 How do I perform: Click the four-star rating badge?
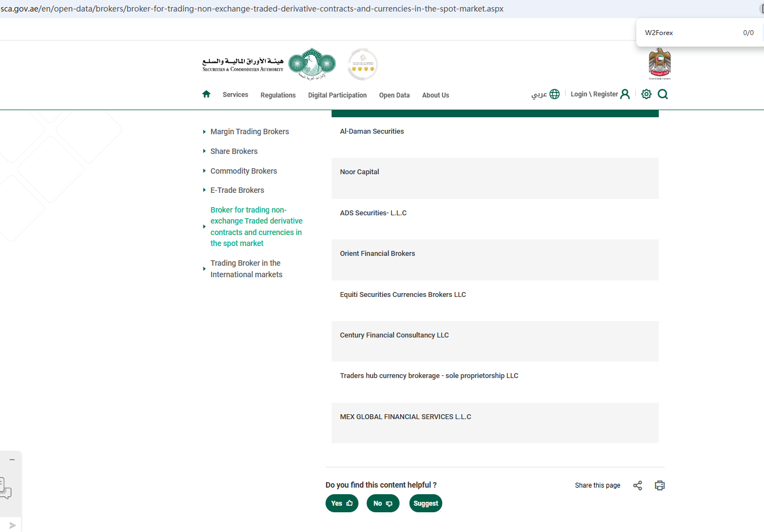363,65
